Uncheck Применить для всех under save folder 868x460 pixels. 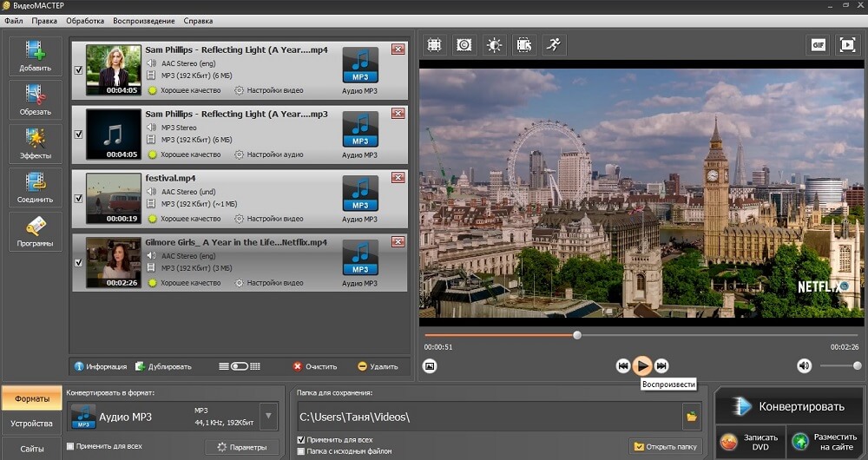pyautogui.click(x=301, y=440)
